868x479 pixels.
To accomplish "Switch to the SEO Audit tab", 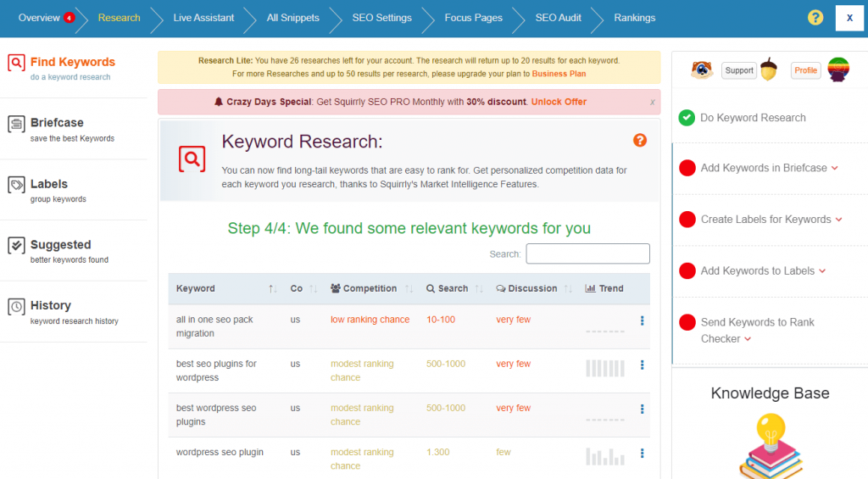I will coord(558,18).
